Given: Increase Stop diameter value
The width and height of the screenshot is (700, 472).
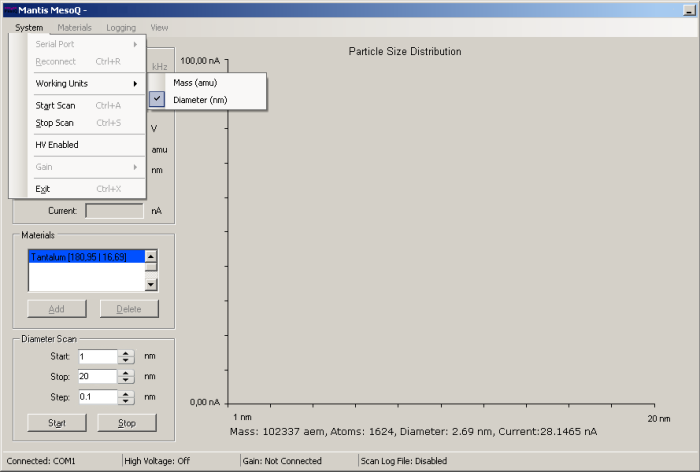Looking at the screenshot, I should pos(126,373).
